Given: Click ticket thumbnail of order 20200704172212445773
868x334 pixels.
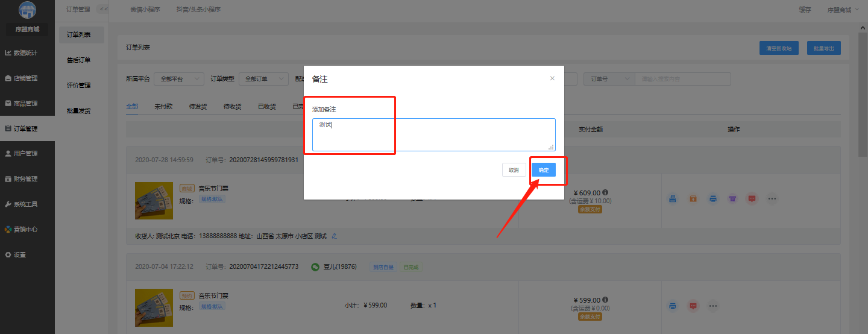Looking at the screenshot, I should click(x=154, y=308).
